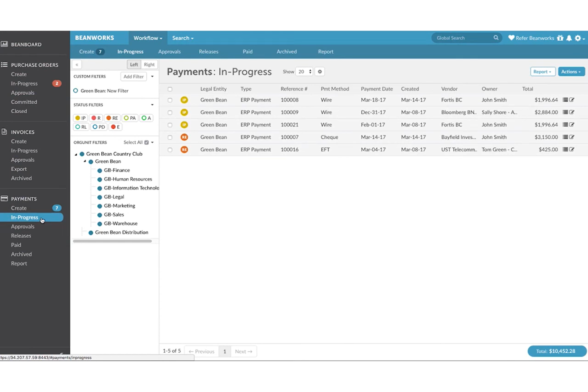Open Purchase Orders In-Progress in sidebar
Image resolution: width=588 pixels, height=392 pixels.
pos(24,83)
